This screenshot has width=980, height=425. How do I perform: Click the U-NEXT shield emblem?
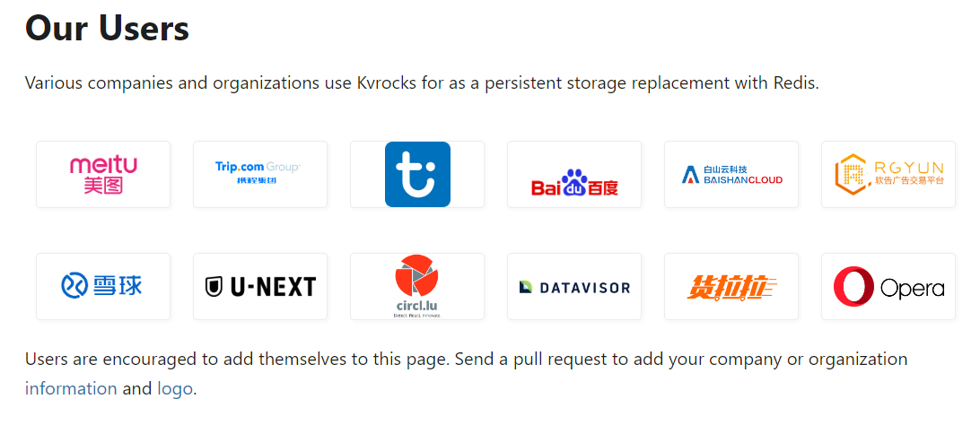click(214, 287)
